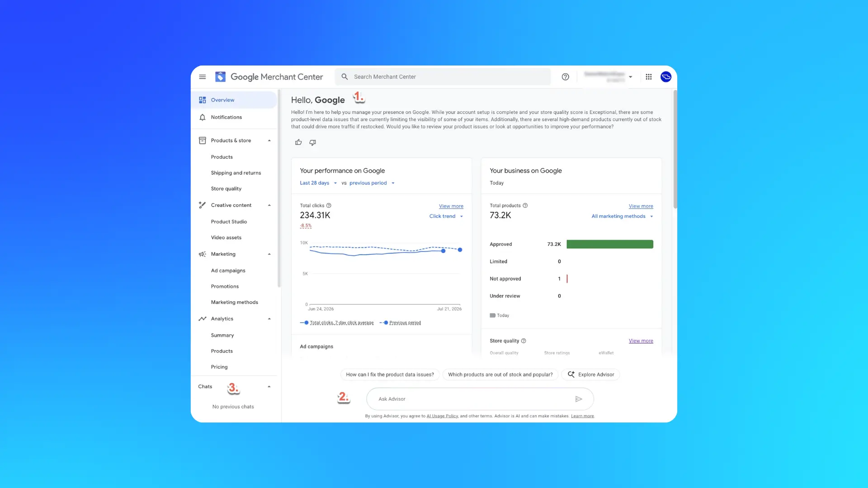Click 'How can I fix the product data issues?'
868x488 pixels.
[x=390, y=375]
